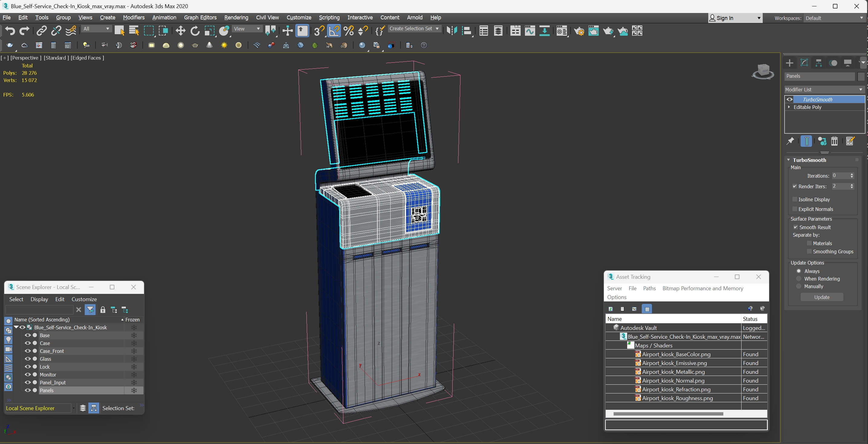
Task: Open the Modifiers menu
Action: [133, 18]
